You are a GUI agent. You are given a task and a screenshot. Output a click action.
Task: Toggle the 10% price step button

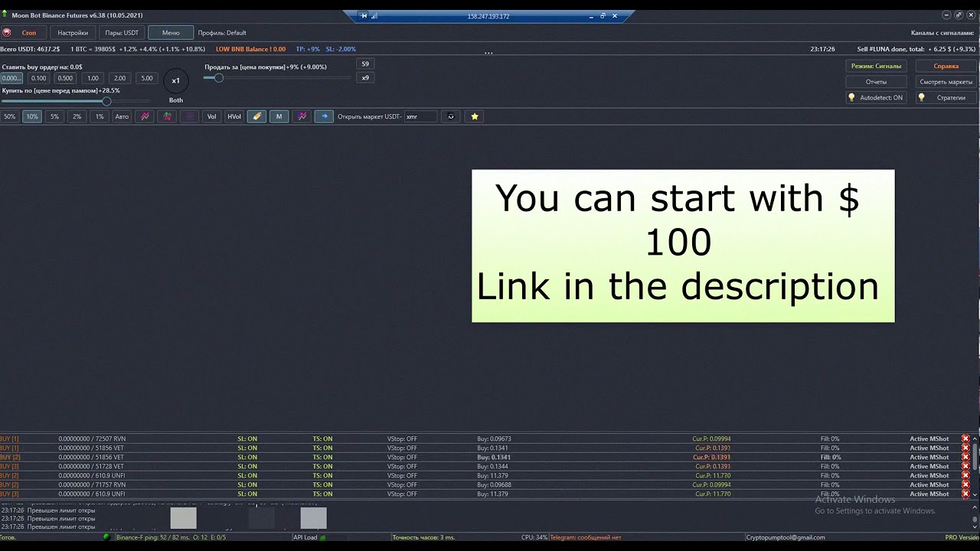point(31,116)
